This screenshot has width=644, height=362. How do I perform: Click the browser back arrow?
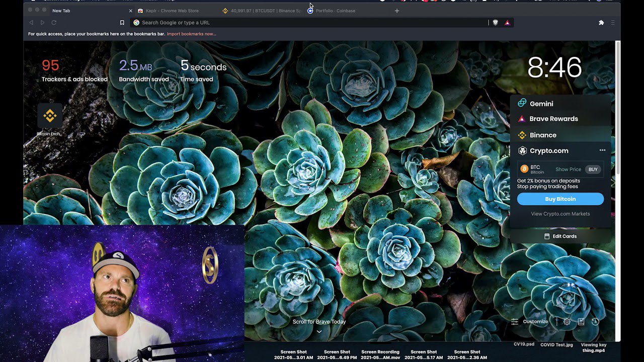coord(31,23)
